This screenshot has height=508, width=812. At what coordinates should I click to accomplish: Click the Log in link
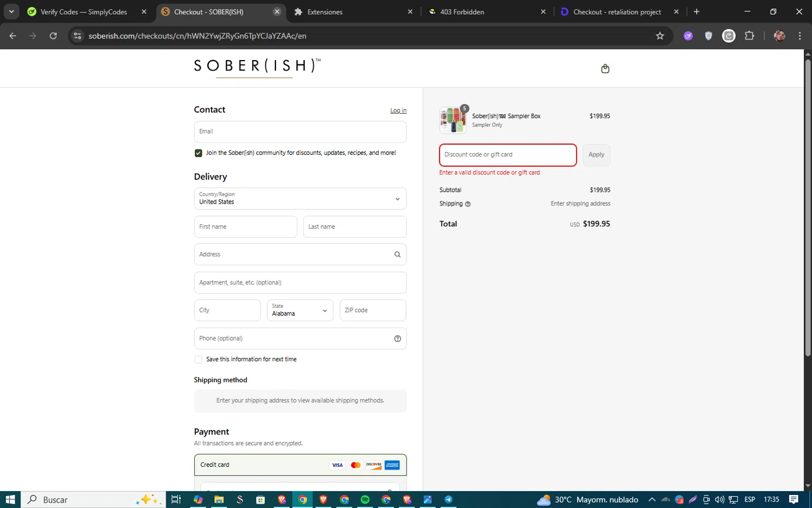tap(398, 110)
